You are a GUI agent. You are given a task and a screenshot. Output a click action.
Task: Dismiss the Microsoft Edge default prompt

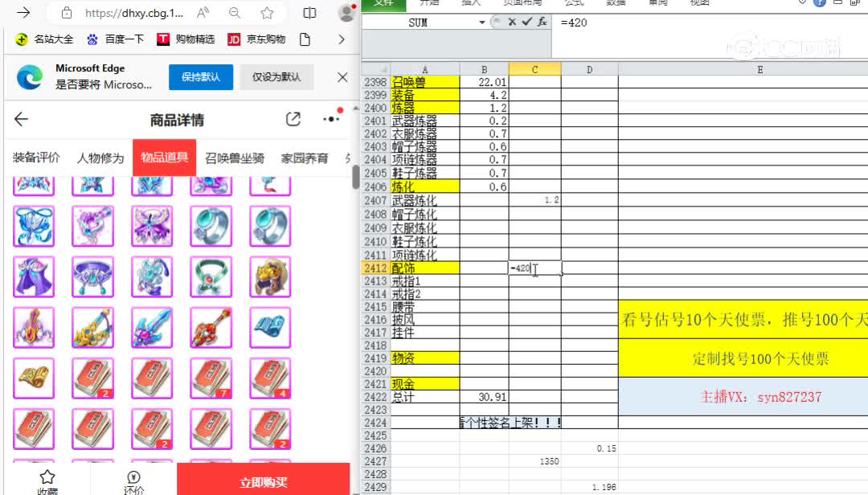pos(342,77)
